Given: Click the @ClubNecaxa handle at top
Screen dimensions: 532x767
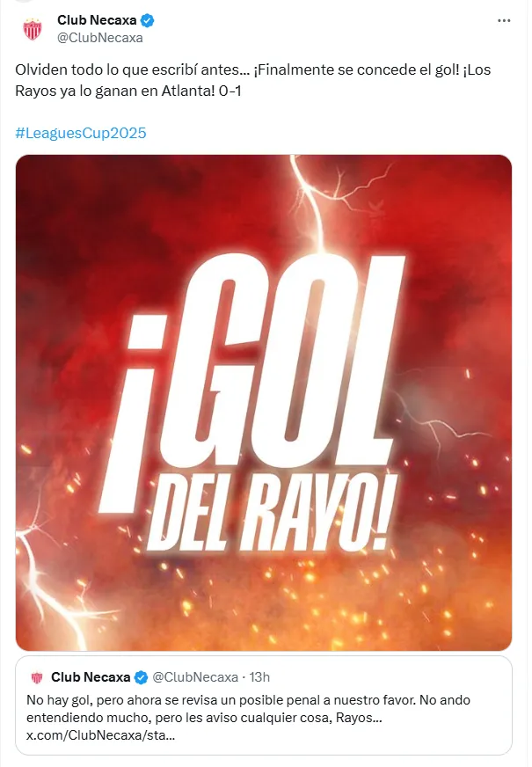Looking at the screenshot, I should coord(99,38).
